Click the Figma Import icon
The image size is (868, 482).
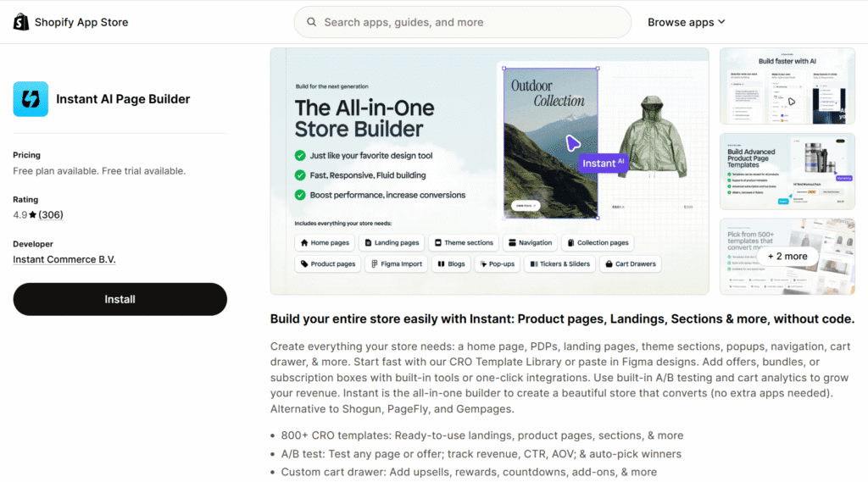[374, 264]
